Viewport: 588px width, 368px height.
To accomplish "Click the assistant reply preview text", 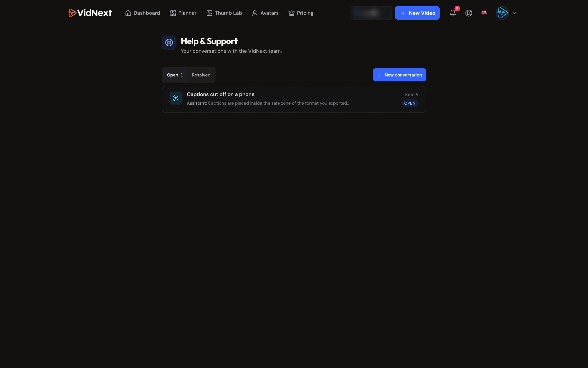I will click(268, 103).
